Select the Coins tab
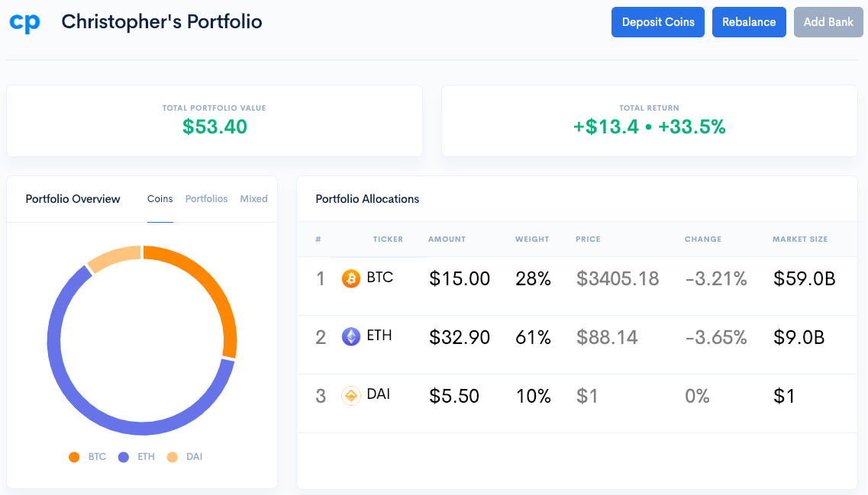The width and height of the screenshot is (868, 495). tap(160, 199)
